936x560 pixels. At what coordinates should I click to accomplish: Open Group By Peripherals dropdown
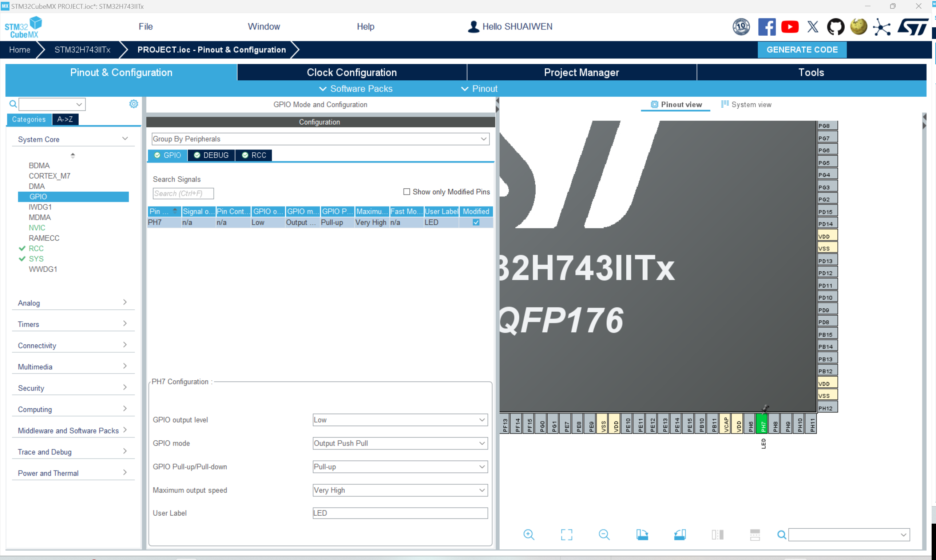[x=321, y=139]
